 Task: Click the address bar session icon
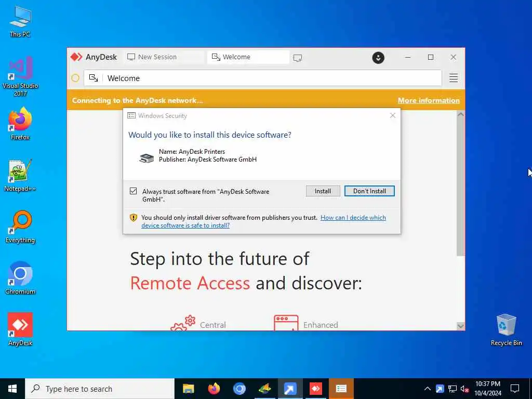(94, 78)
